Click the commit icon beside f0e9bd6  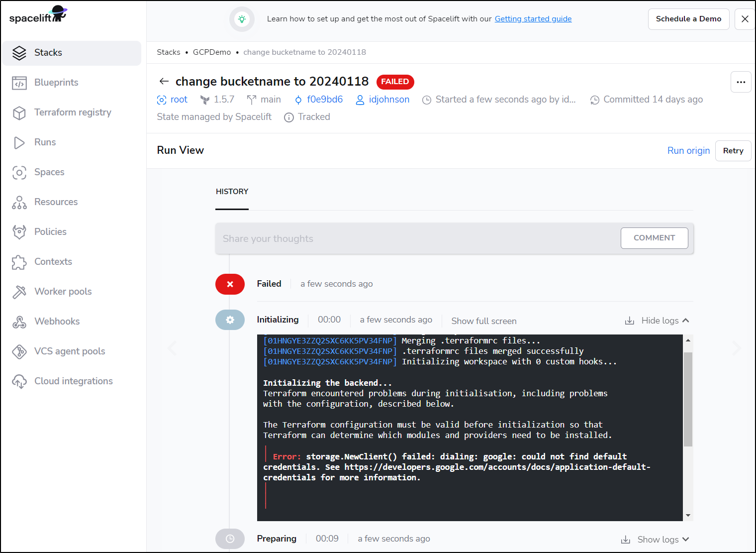click(298, 100)
